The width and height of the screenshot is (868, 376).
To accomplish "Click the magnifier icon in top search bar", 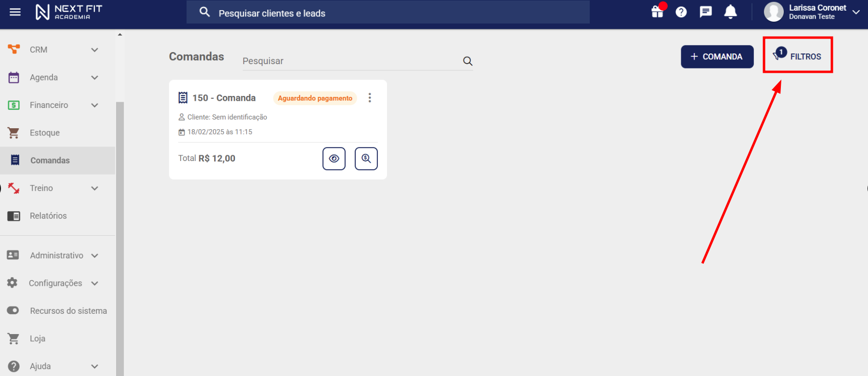I will tap(205, 12).
